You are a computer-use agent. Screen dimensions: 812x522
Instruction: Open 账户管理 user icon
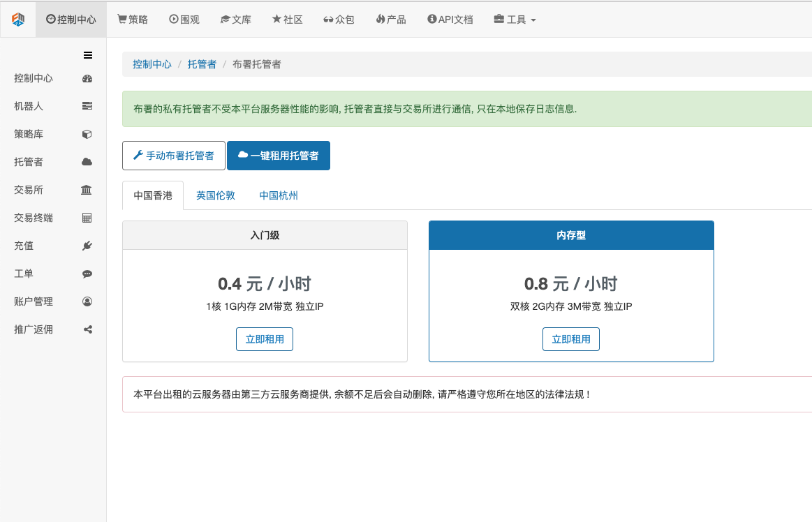[x=87, y=301]
